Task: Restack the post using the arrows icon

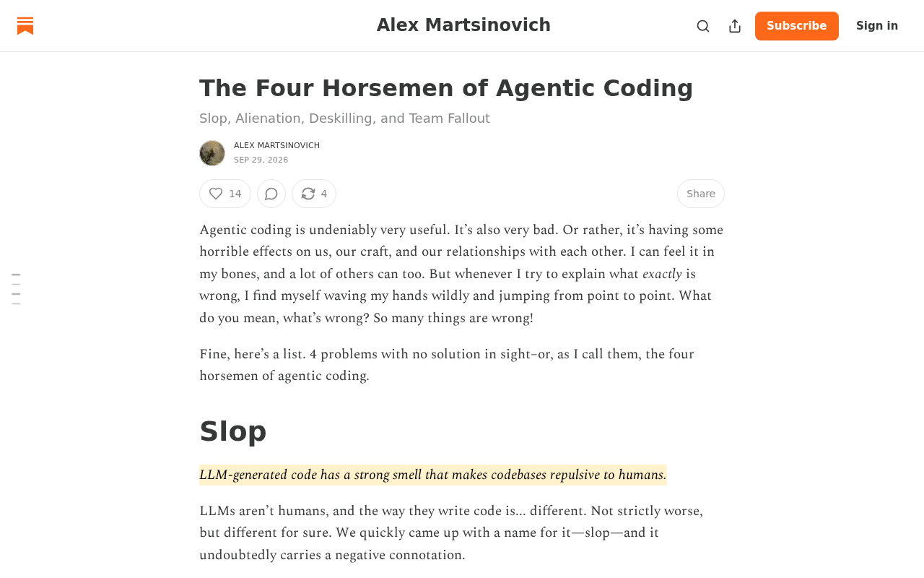Action: 308,194
